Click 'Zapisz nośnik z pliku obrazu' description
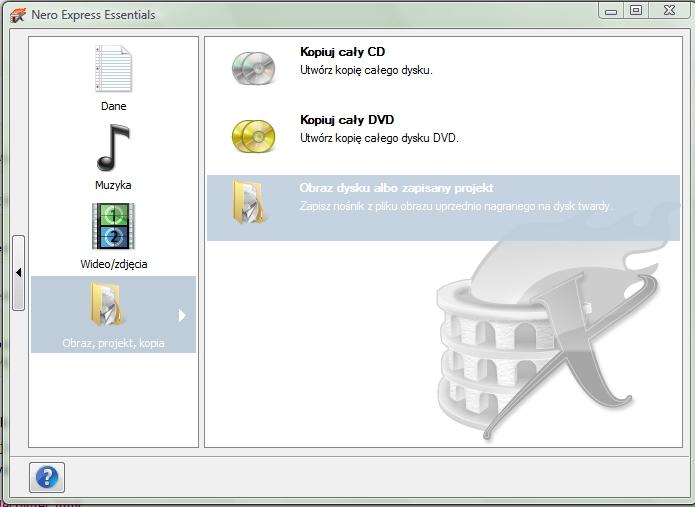The height and width of the screenshot is (507, 695). pyautogui.click(x=456, y=206)
